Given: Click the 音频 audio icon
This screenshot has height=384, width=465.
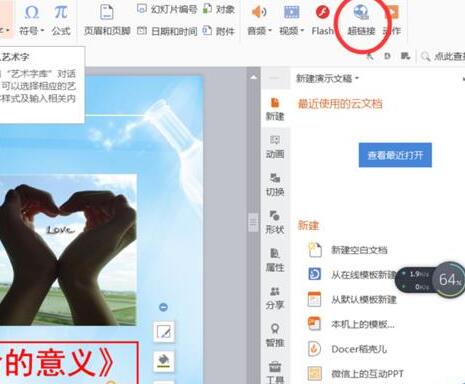Looking at the screenshot, I should coord(258,12).
